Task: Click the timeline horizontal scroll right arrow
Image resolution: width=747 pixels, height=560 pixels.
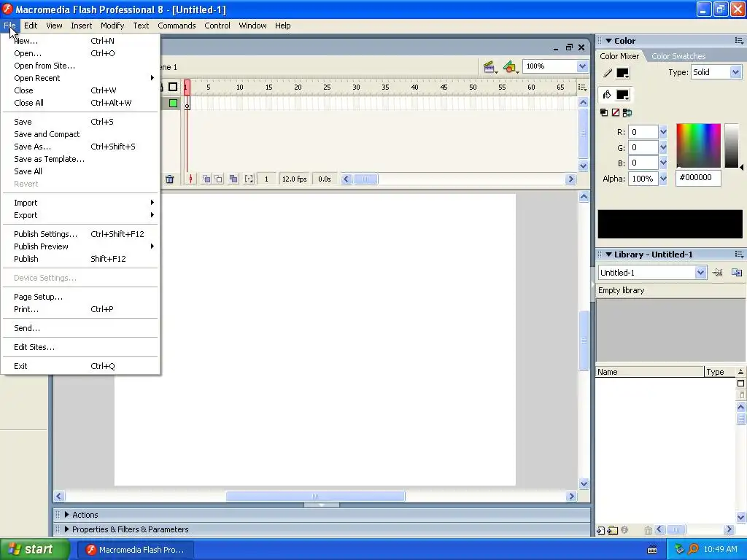Action: 570,179
